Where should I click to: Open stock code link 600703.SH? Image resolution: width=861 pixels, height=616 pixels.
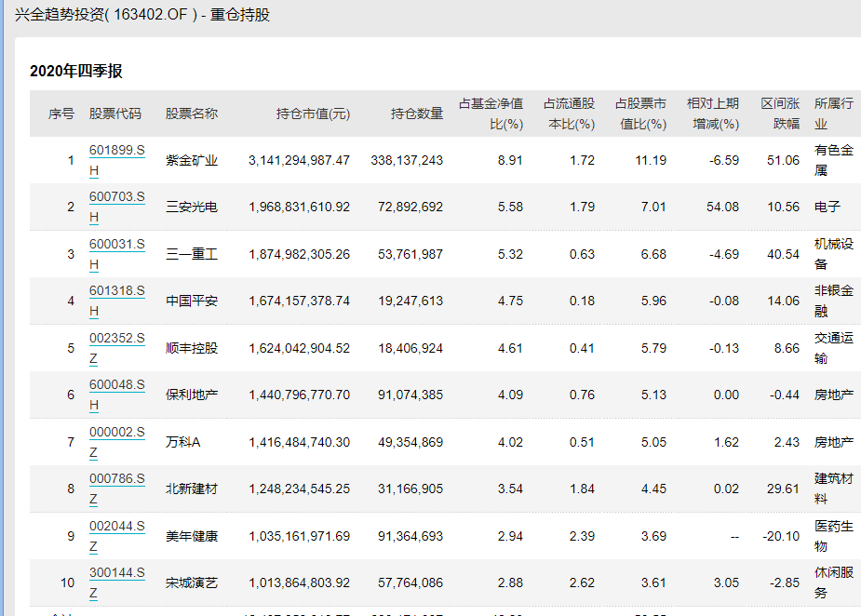[x=117, y=207]
